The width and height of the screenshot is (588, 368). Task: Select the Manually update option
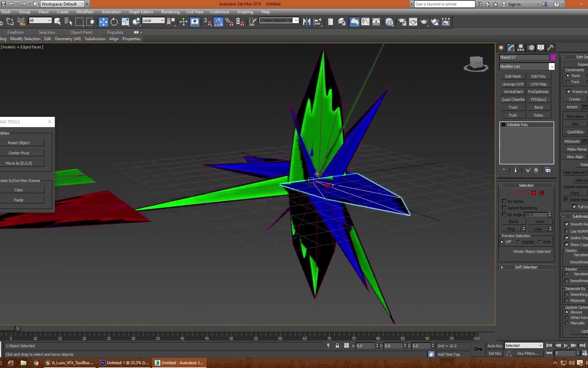567,323
